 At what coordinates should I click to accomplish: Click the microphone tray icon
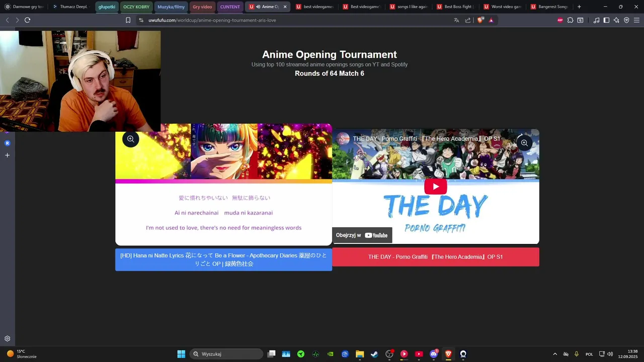(x=577, y=354)
